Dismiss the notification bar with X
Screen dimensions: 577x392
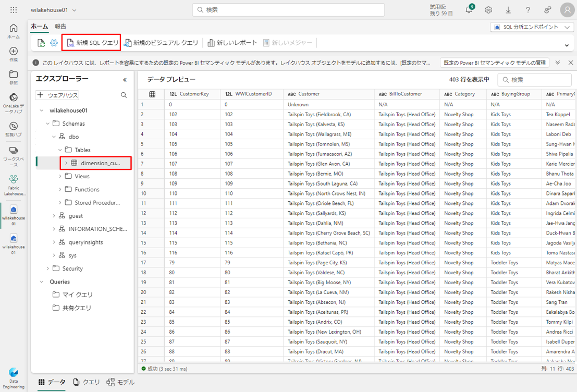click(571, 63)
